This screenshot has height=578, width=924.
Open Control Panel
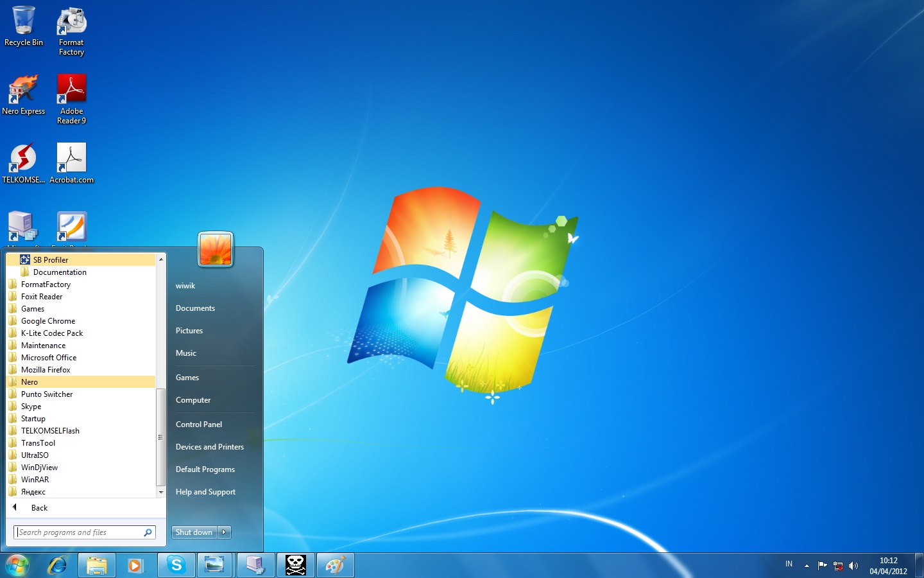click(199, 425)
